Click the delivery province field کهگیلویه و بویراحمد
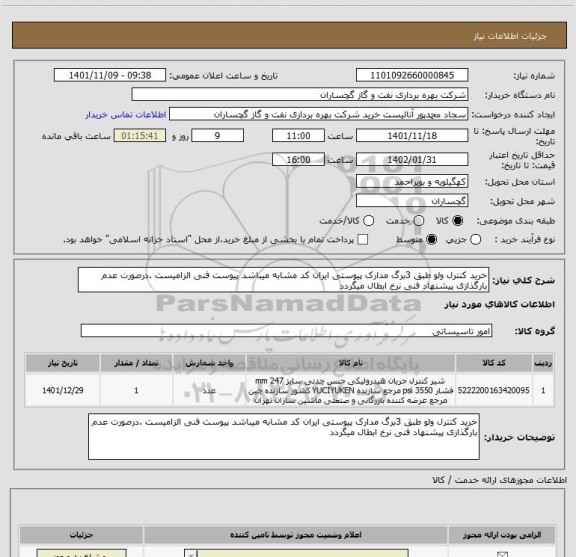 [412, 182]
